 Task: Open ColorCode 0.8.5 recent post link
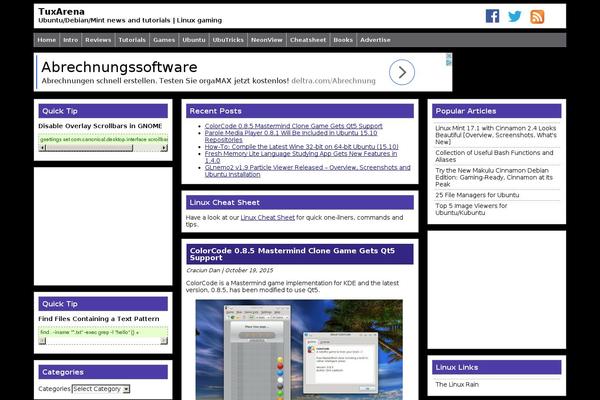click(293, 126)
